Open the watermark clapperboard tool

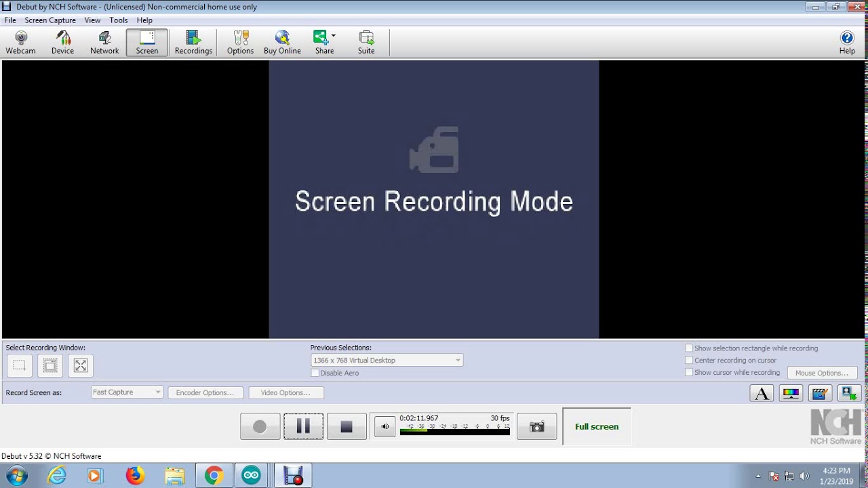[820, 393]
